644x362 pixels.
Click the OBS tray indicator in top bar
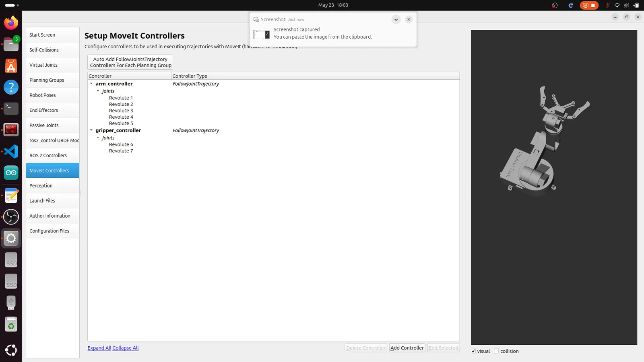point(555,5)
